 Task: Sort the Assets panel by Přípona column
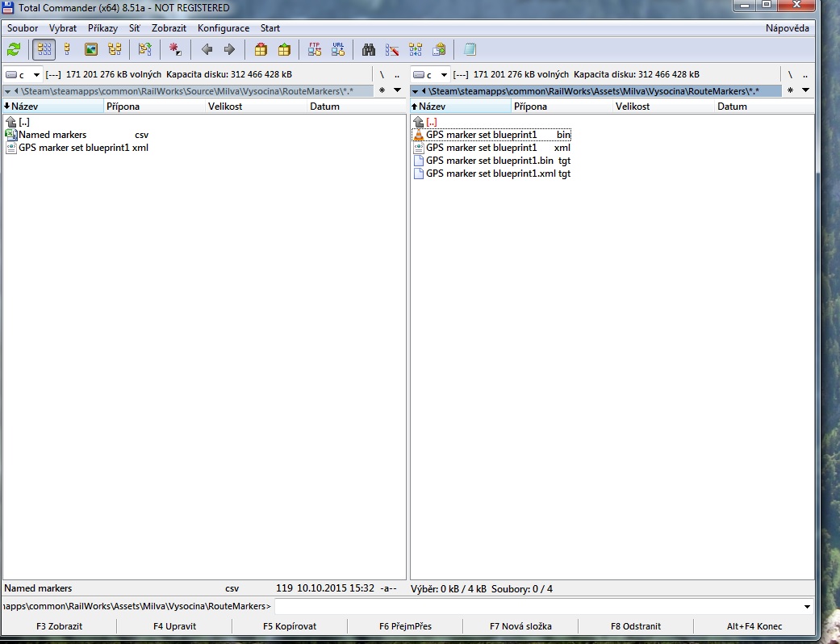[x=562, y=106]
